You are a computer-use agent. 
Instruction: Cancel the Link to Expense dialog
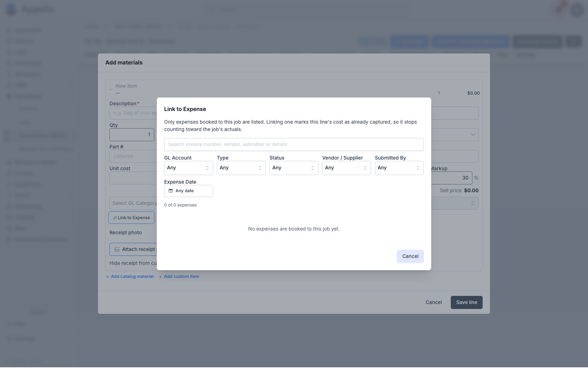(410, 256)
